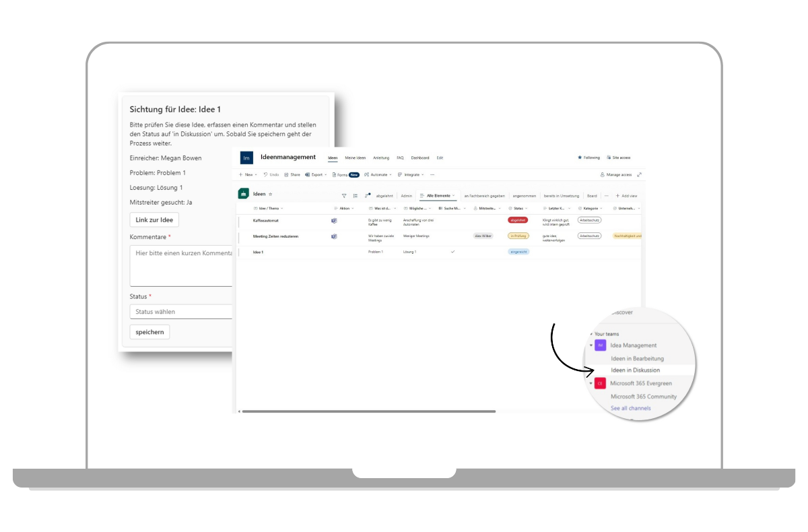Open the Integrate dropdown

click(411, 174)
